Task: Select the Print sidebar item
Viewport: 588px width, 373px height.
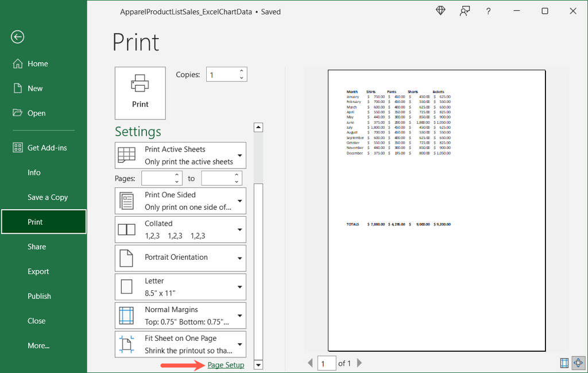Action: click(44, 222)
